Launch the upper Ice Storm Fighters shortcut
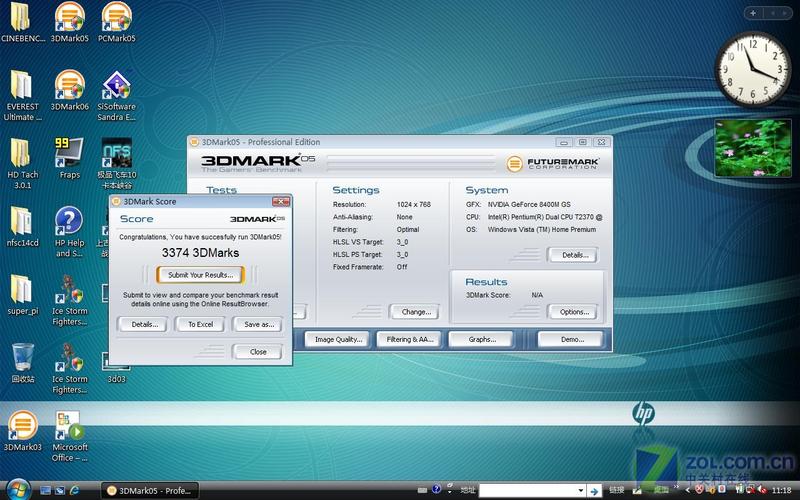This screenshot has width=800, height=500. [69, 300]
